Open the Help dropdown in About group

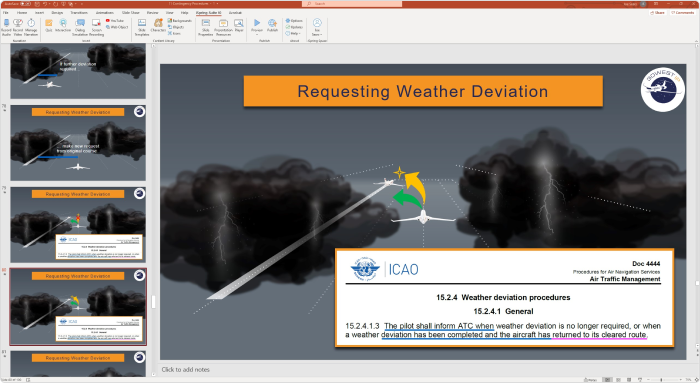tap(295, 33)
